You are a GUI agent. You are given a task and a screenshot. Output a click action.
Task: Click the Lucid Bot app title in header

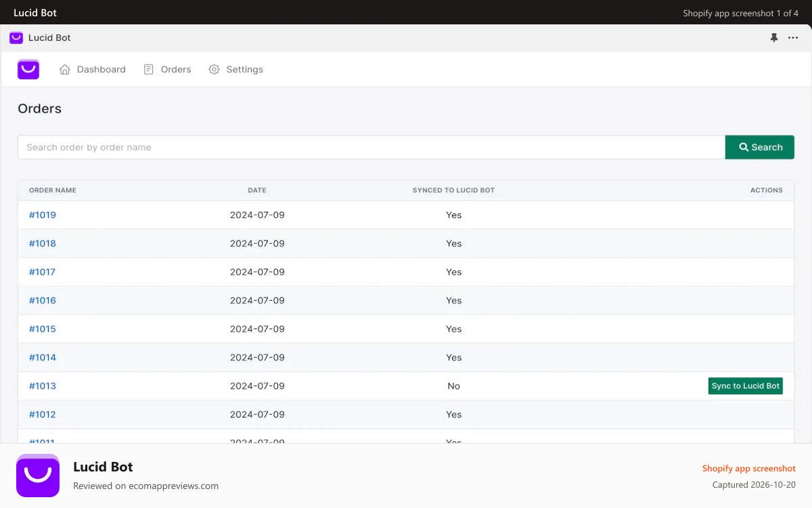(x=49, y=38)
